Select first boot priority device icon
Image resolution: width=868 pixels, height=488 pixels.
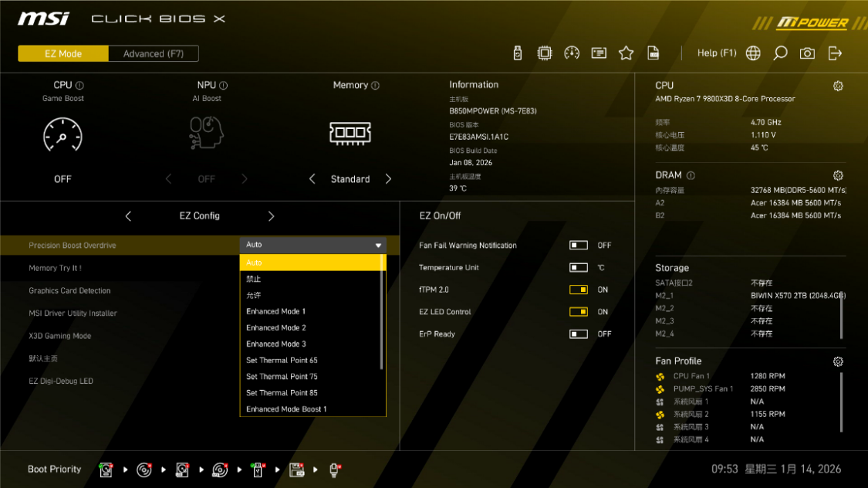tap(106, 469)
